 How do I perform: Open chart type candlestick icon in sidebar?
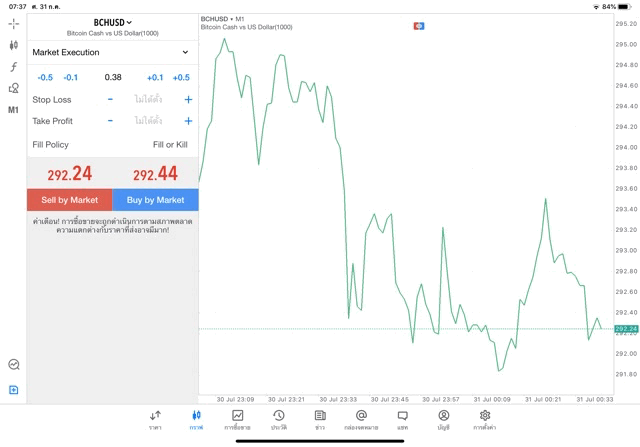point(13,45)
